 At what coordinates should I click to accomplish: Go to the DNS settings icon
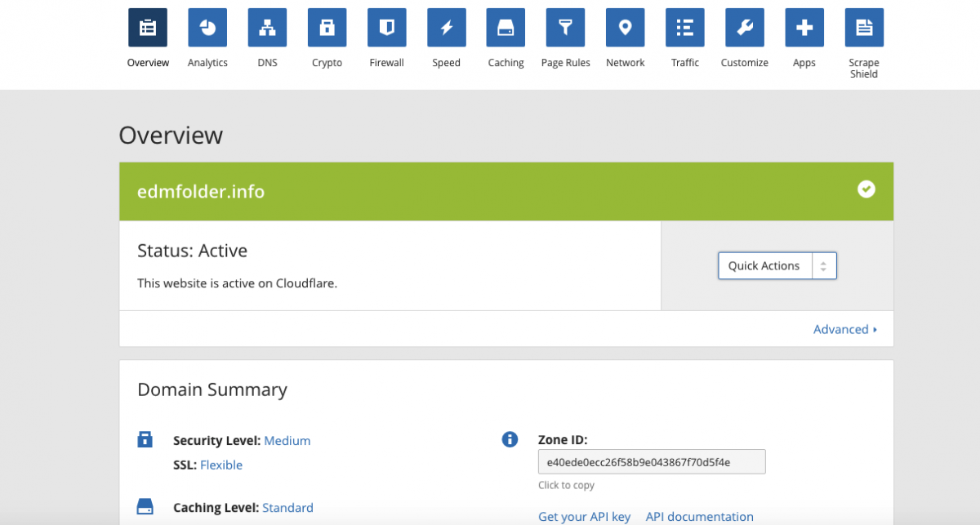tap(267, 28)
